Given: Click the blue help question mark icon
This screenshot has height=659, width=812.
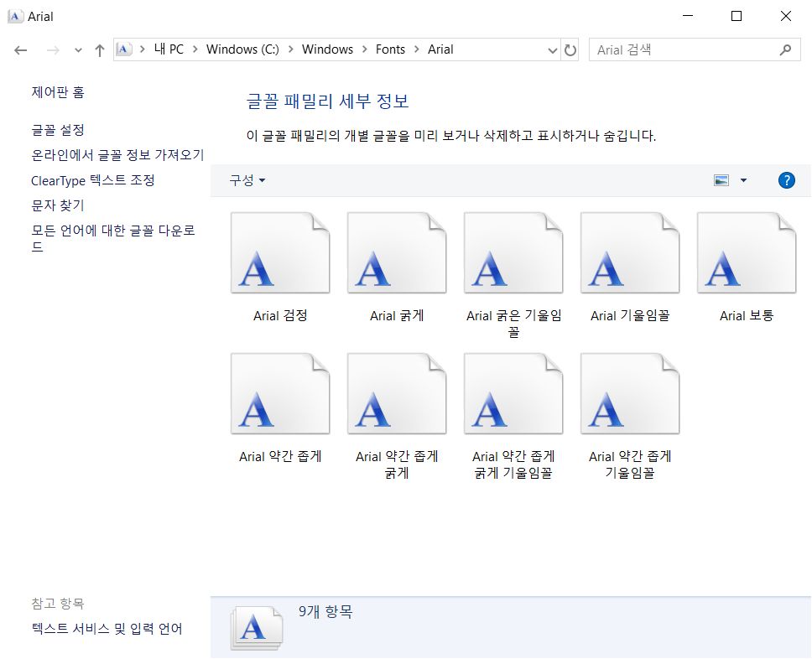Looking at the screenshot, I should pos(786,180).
